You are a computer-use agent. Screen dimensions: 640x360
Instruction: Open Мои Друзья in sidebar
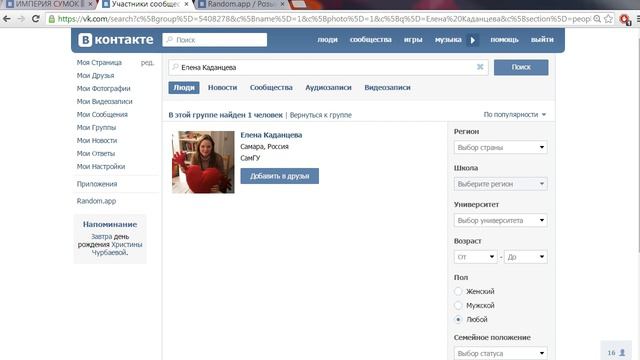tap(95, 76)
